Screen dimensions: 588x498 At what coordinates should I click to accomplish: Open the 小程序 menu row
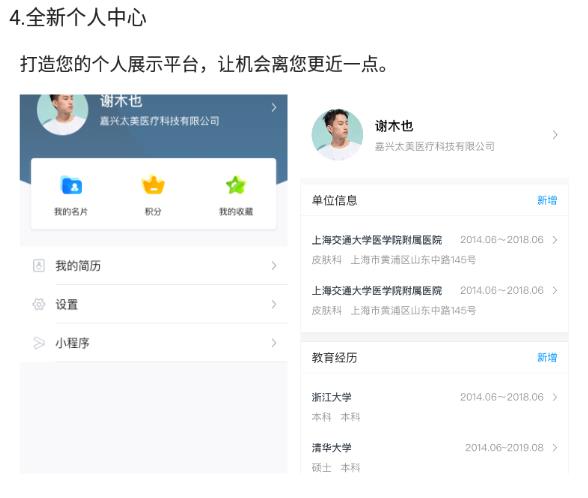(x=154, y=343)
